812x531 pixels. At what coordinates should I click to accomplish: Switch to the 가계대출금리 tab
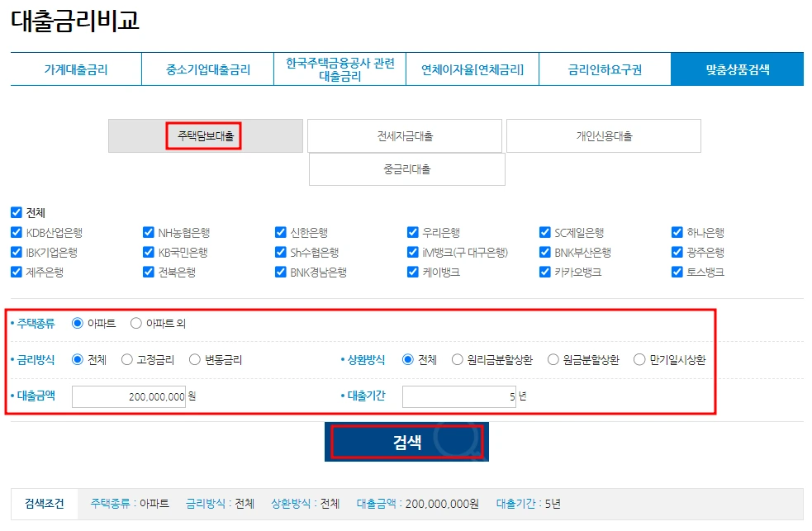tap(75, 69)
